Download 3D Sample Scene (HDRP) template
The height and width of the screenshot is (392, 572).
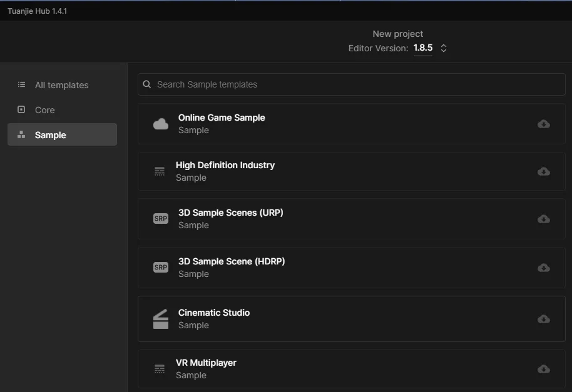543,268
